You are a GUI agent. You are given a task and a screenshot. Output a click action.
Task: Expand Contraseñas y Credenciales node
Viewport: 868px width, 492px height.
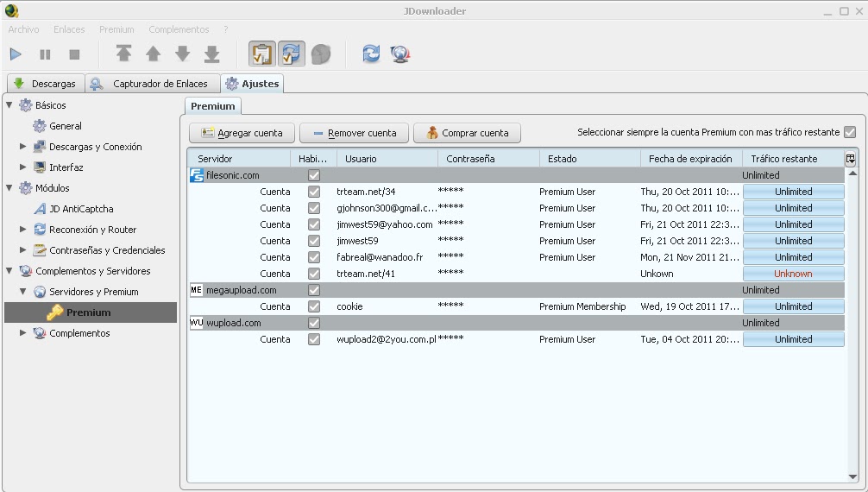point(22,250)
